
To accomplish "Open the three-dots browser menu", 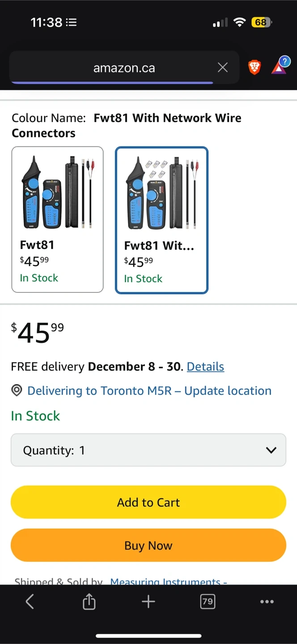I will click(x=267, y=602).
